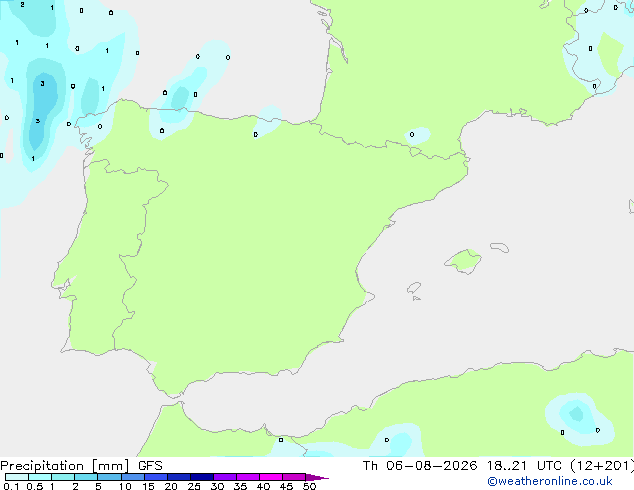Screen dimensions: 634x490
Task: Click the 'Precipitation [mm] GFS' title text
Action: click(x=81, y=466)
